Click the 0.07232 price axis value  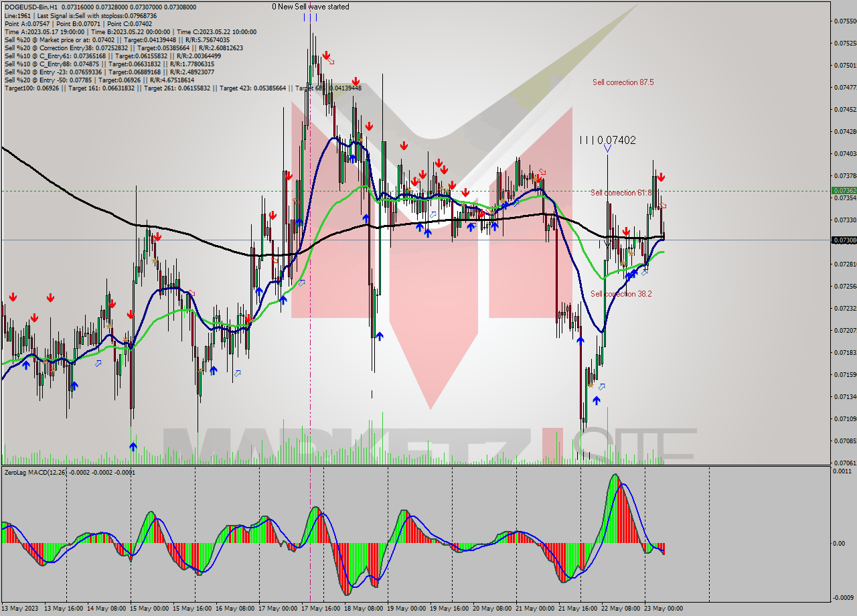(x=844, y=308)
